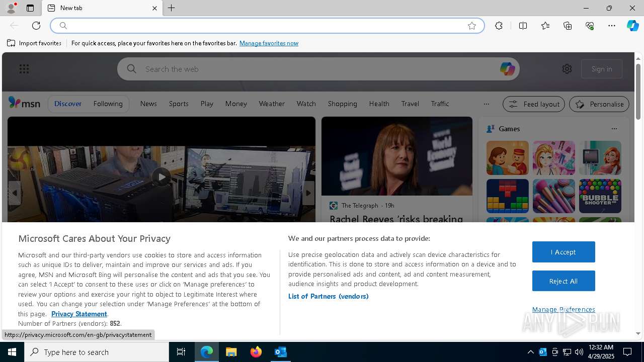Show hidden system tray icons chevron

[530, 352]
